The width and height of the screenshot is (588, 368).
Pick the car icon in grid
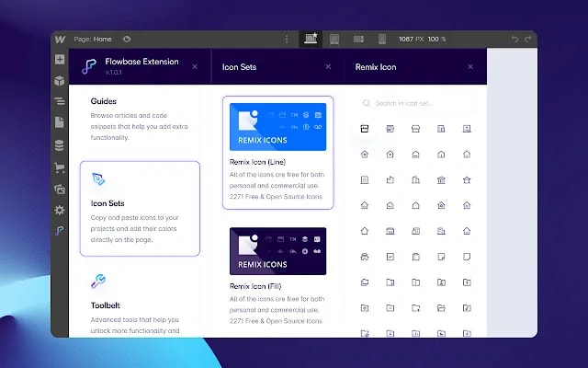coord(365,257)
